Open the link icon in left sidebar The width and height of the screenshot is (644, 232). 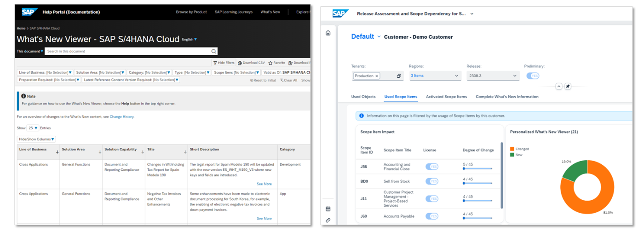(328, 220)
